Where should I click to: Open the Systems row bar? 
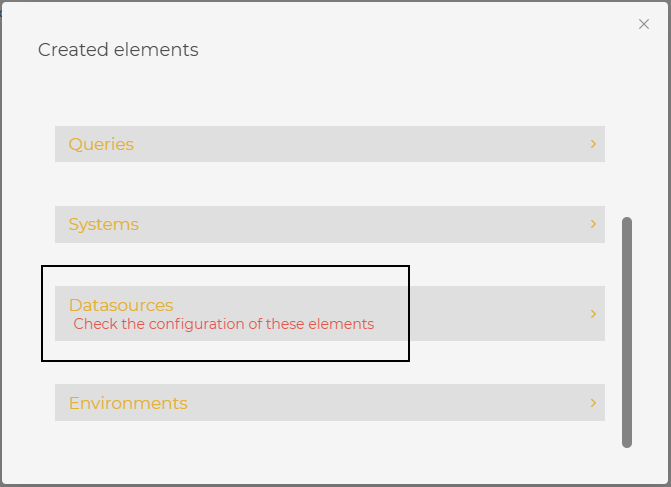pos(330,224)
